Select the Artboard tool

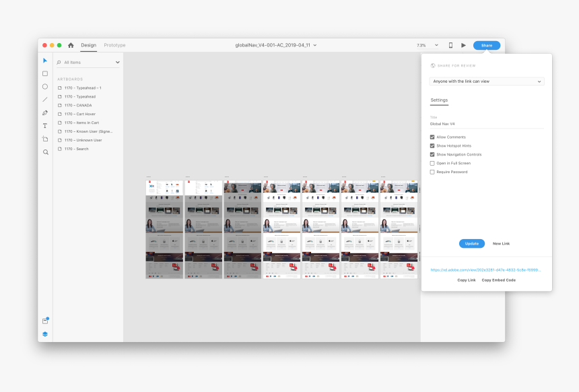45,139
